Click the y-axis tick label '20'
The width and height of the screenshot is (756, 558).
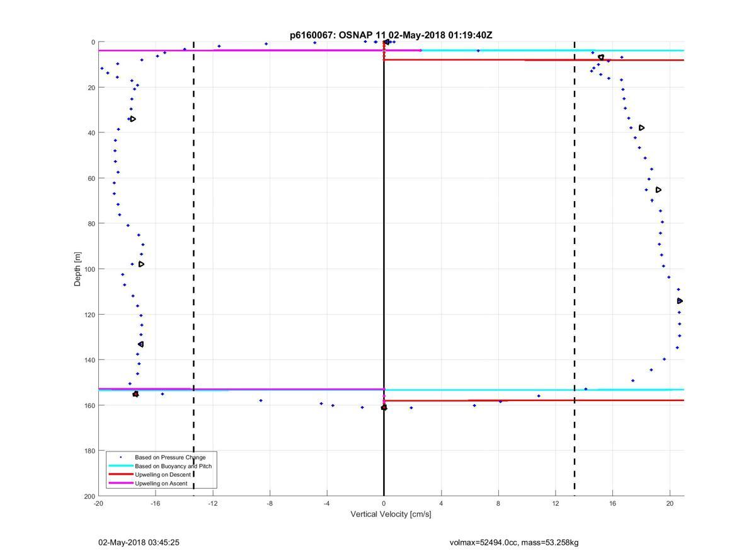[91, 88]
